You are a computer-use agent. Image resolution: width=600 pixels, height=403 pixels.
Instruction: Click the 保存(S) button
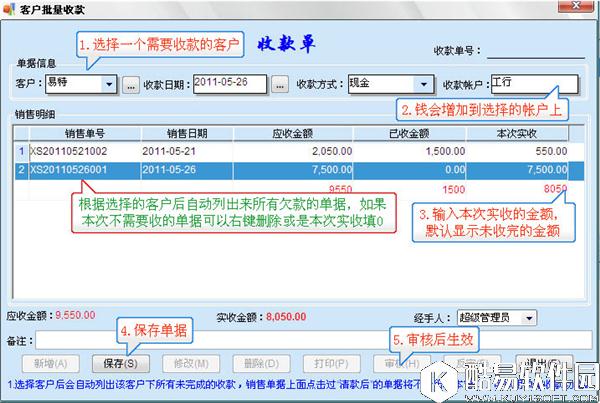(x=121, y=364)
